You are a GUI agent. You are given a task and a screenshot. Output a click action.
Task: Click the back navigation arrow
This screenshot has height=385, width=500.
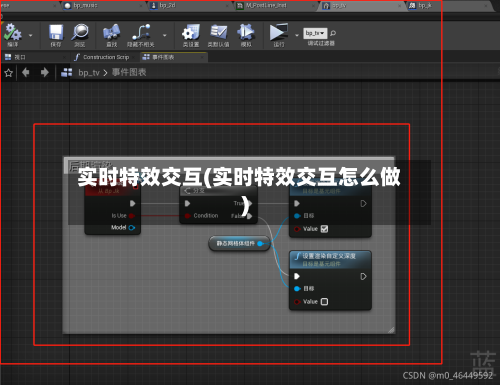pos(26,72)
